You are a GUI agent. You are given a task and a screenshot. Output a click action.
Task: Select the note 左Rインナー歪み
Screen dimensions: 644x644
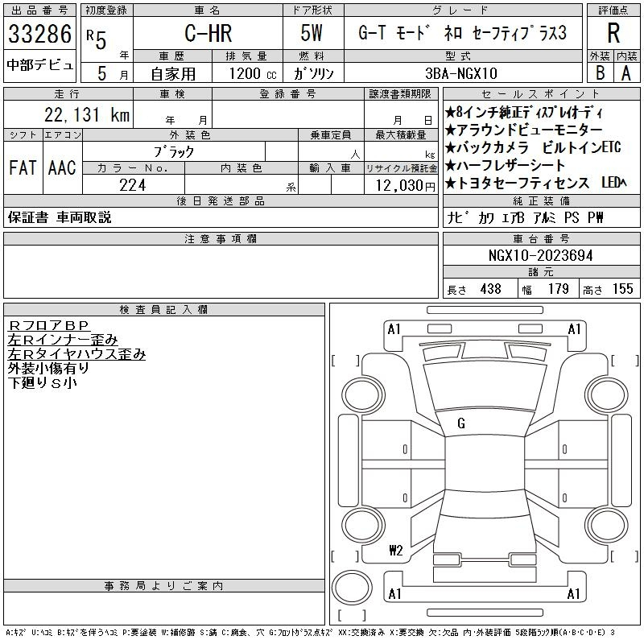[63, 340]
